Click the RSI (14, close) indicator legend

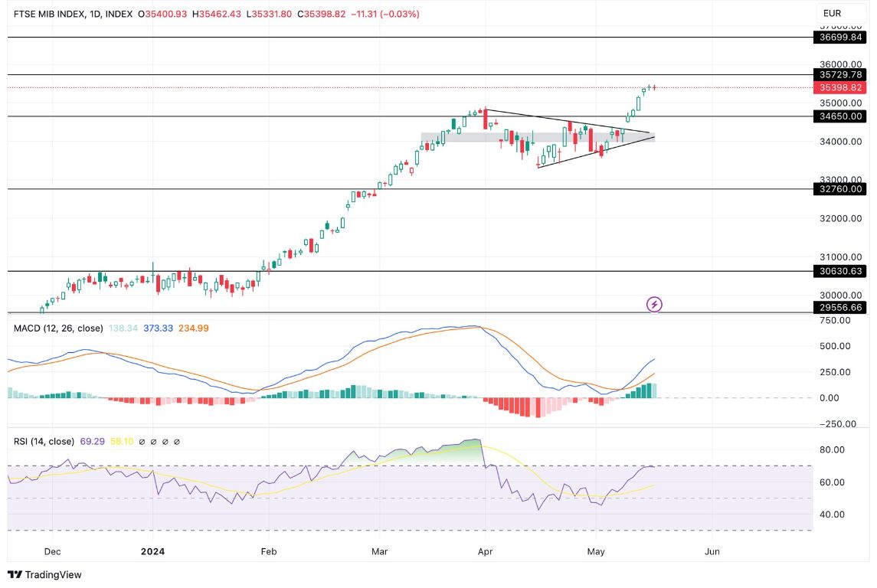pos(43,441)
